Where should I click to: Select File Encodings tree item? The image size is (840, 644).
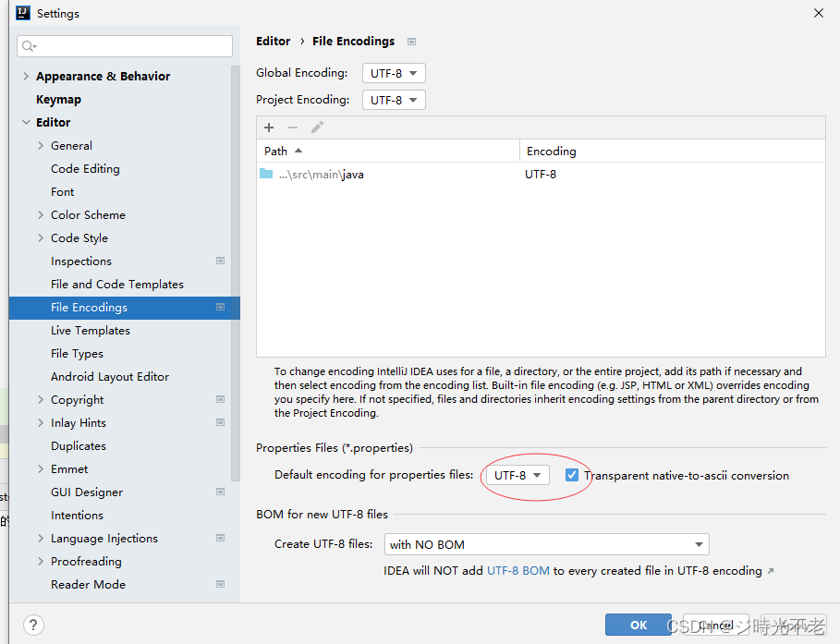tap(124, 308)
